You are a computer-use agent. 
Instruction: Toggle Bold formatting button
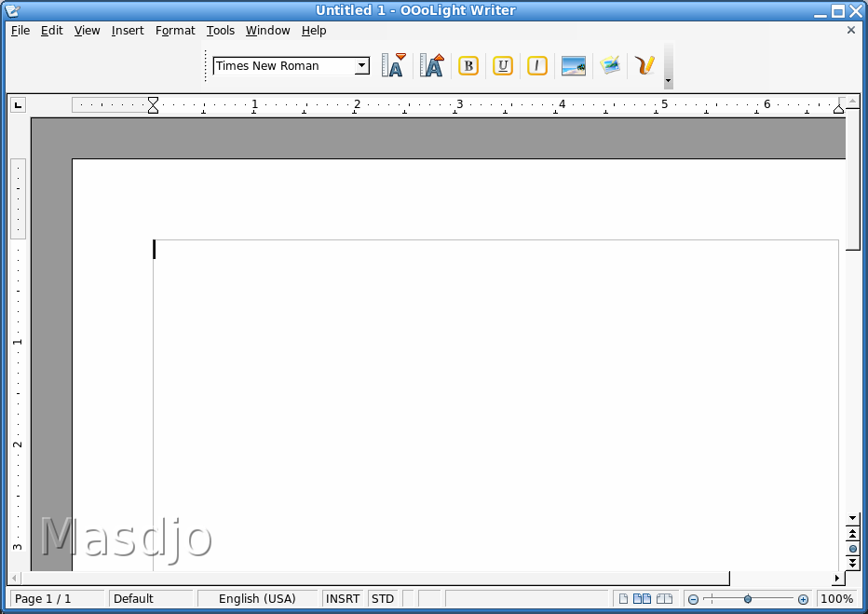pos(468,66)
